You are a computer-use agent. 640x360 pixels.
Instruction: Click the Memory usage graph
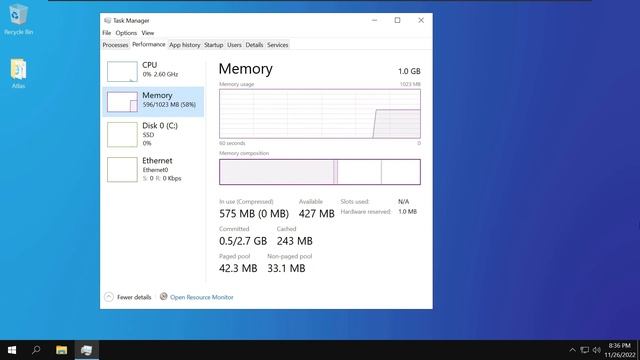click(320, 113)
